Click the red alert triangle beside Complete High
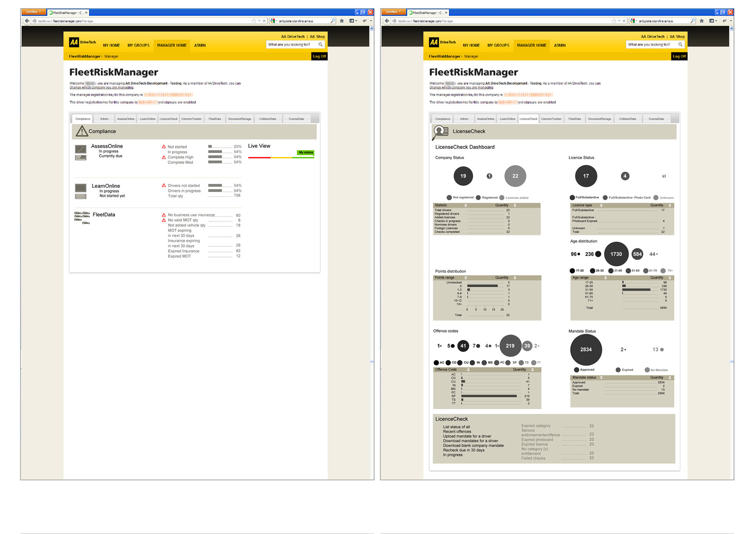The height and width of the screenshot is (534, 756). [164, 157]
